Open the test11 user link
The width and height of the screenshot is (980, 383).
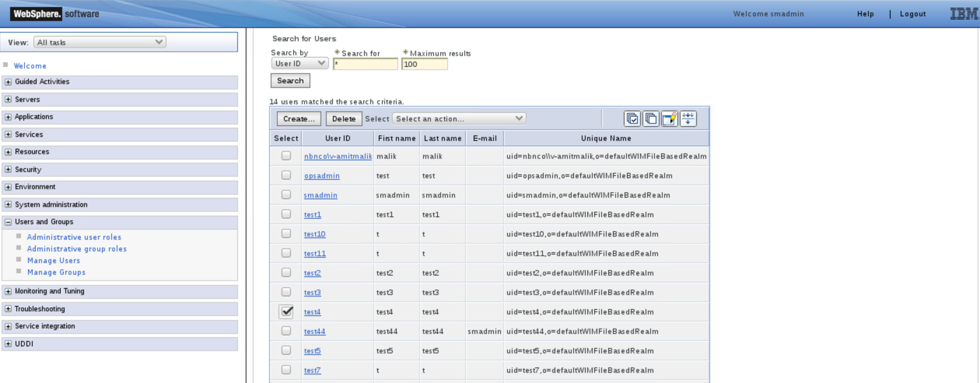coord(315,253)
